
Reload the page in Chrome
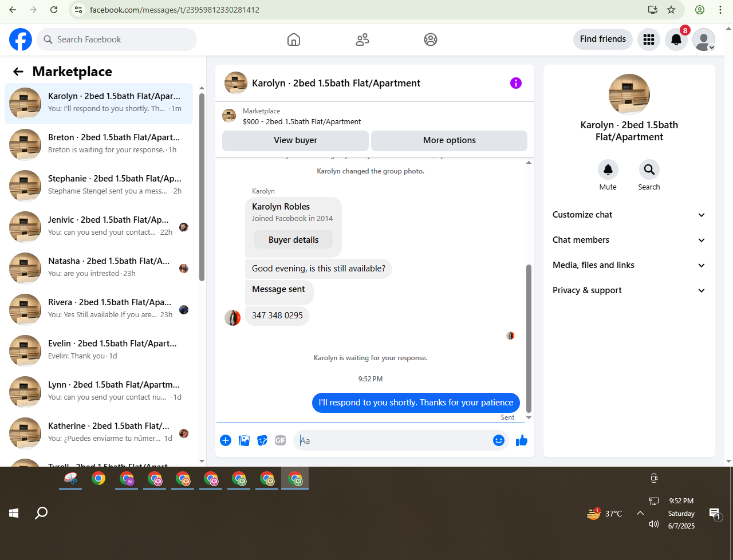coord(54,10)
